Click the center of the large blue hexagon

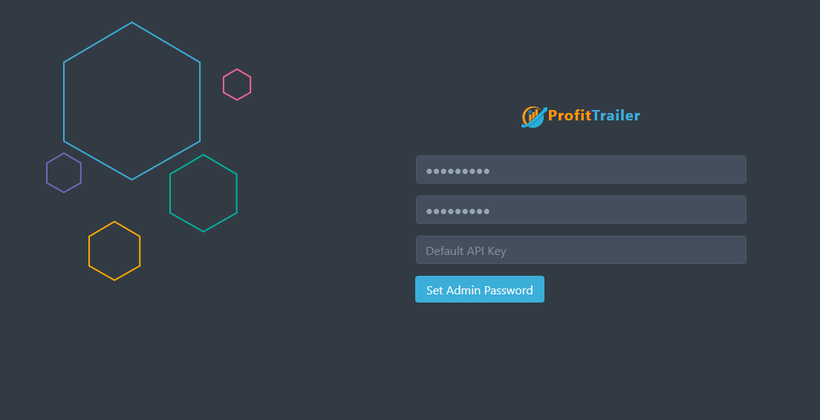point(132,101)
